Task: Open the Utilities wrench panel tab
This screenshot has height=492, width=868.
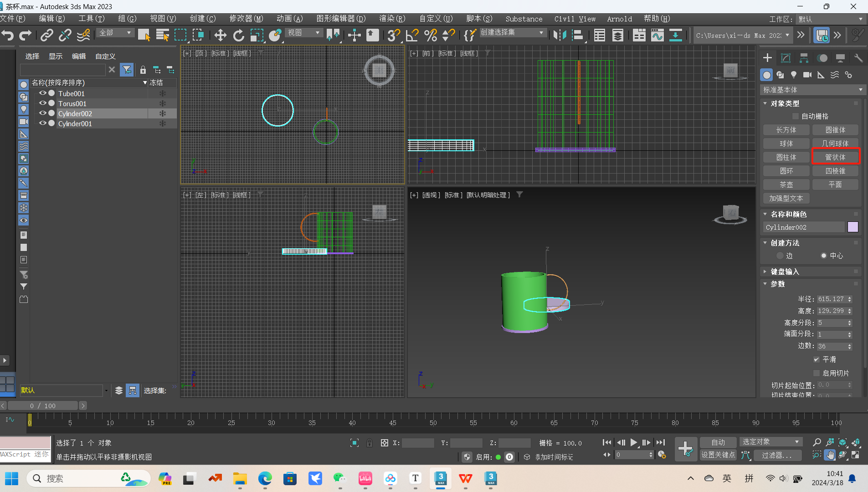Action: pyautogui.click(x=858, y=58)
